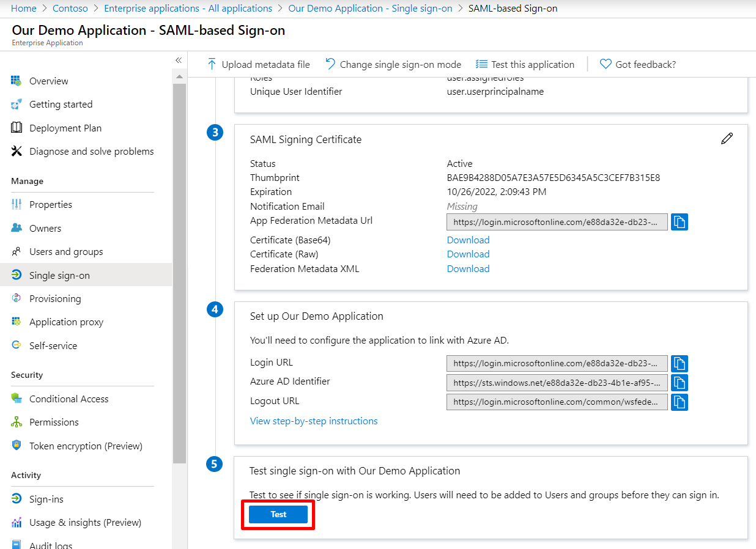Copy the App Federation Metadata Url
This screenshot has width=756, height=549.
679,221
